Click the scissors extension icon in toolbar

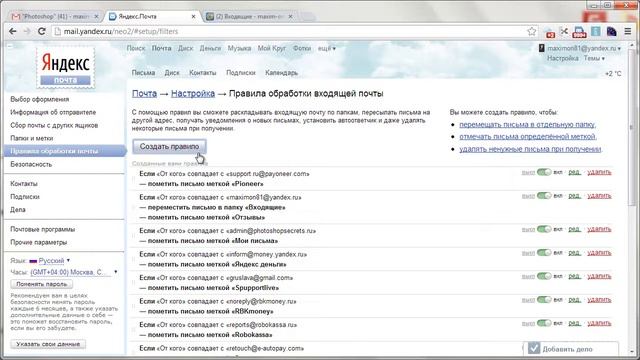tap(564, 31)
